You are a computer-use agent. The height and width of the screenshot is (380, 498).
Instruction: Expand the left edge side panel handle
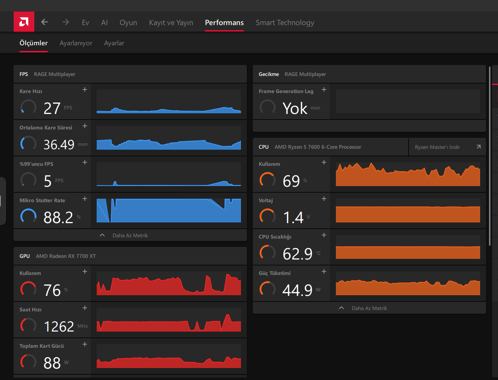pyautogui.click(x=2, y=201)
